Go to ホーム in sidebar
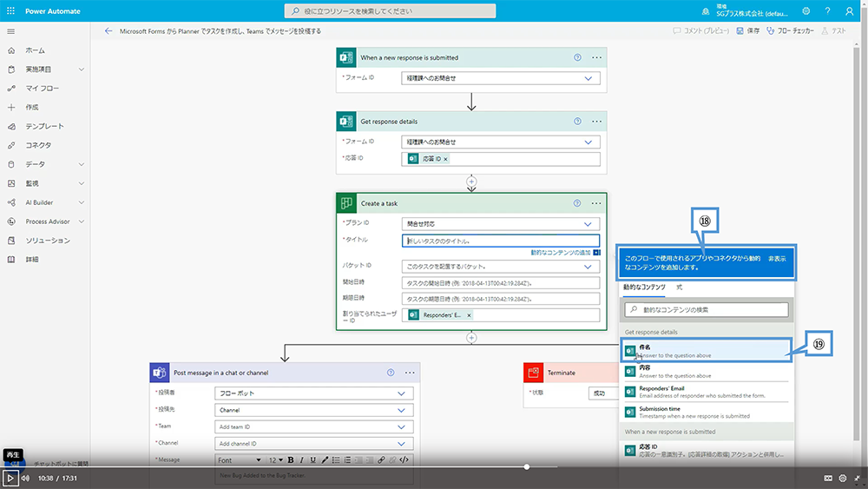This screenshot has height=489, width=868. [x=35, y=50]
